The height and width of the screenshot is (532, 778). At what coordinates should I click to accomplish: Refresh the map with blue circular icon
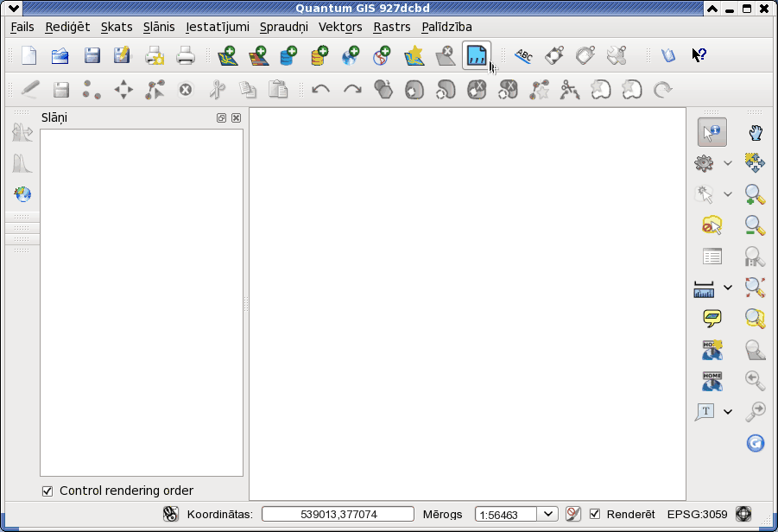tap(756, 443)
